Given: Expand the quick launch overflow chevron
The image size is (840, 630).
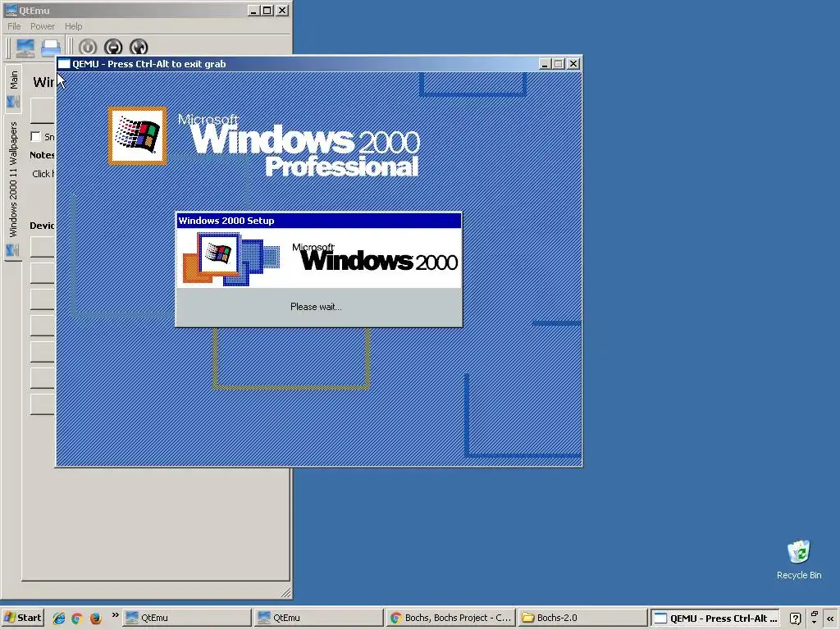Looking at the screenshot, I should click(x=115, y=614).
